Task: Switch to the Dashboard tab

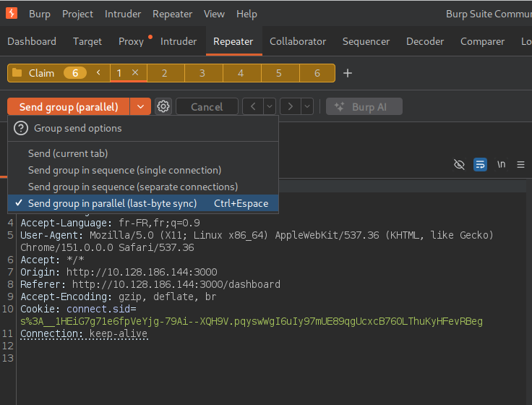Action: [x=32, y=41]
